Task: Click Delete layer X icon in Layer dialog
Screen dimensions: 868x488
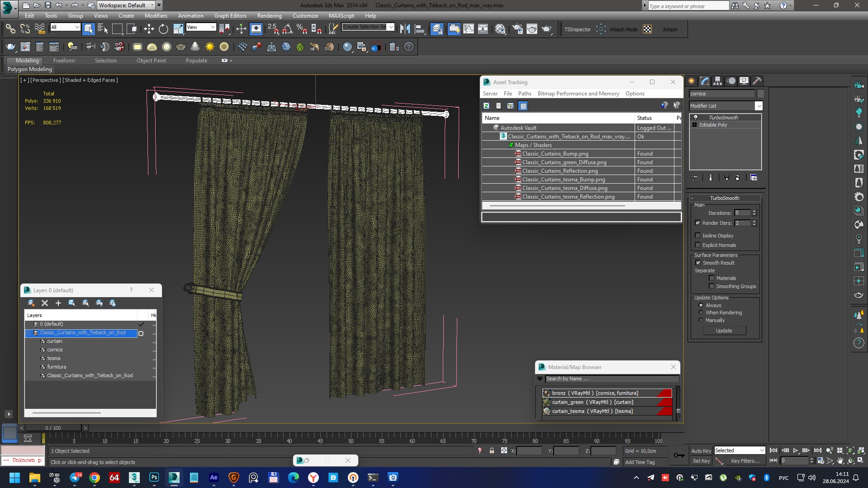Action: (x=44, y=303)
